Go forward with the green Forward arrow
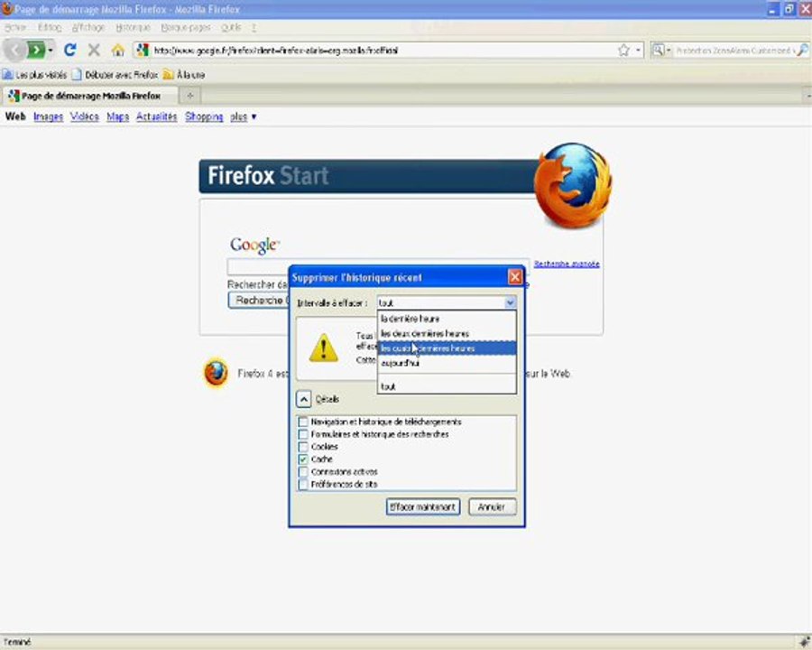This screenshot has height=650, width=812. (x=36, y=51)
